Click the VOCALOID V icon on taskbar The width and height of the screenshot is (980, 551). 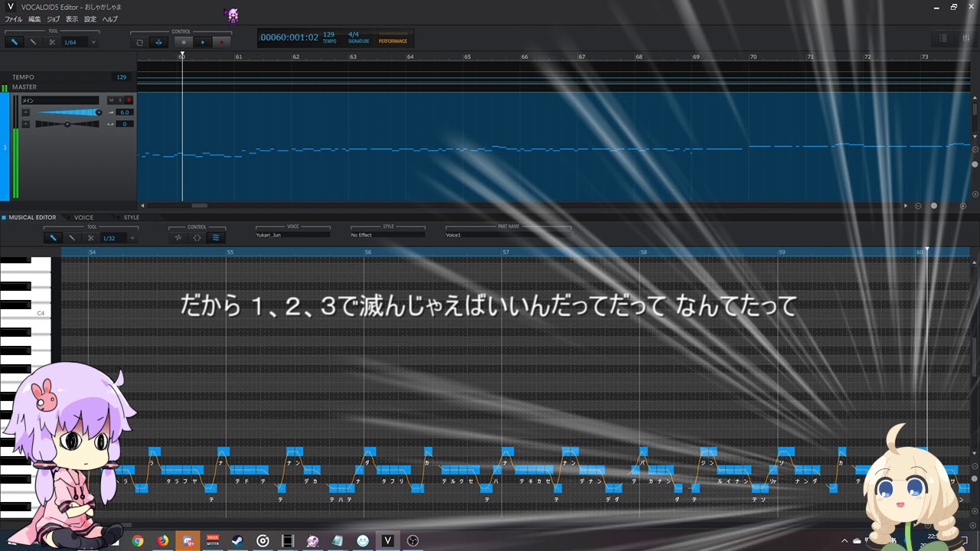click(x=387, y=541)
